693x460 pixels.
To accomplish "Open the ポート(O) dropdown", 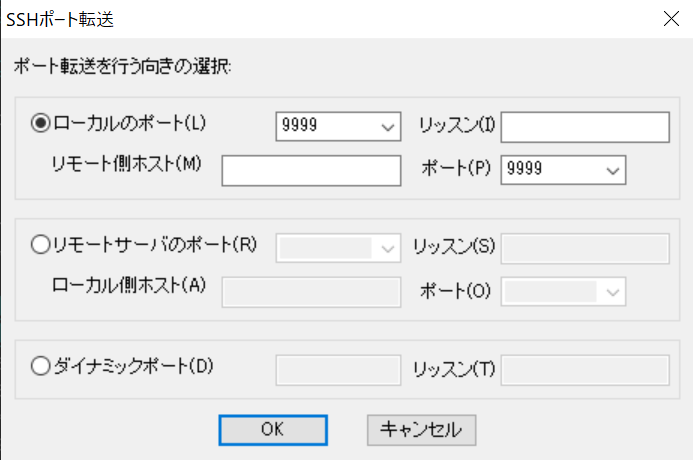I will click(x=563, y=291).
